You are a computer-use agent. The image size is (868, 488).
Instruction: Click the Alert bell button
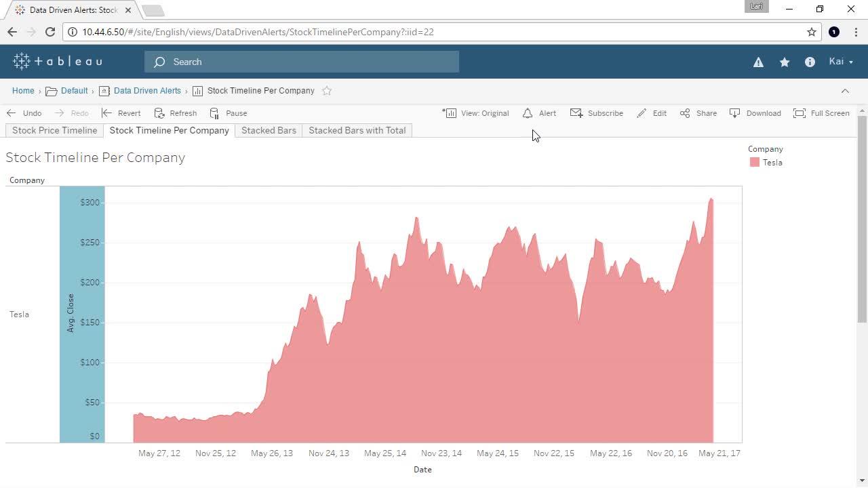tap(539, 113)
